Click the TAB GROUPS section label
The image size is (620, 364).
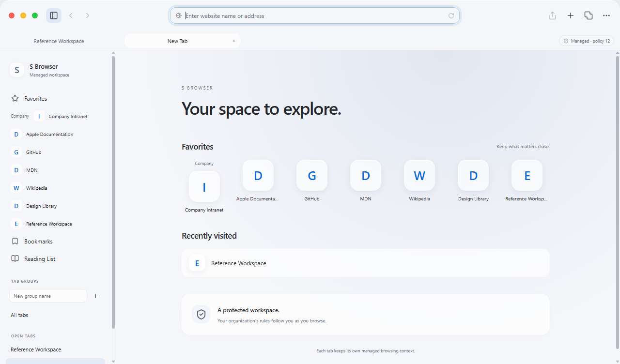(x=25, y=281)
